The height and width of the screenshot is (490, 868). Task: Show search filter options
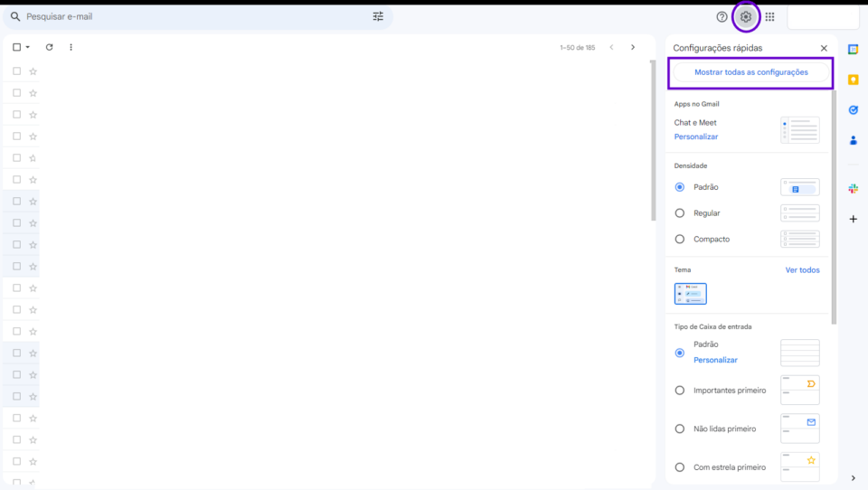378,16
